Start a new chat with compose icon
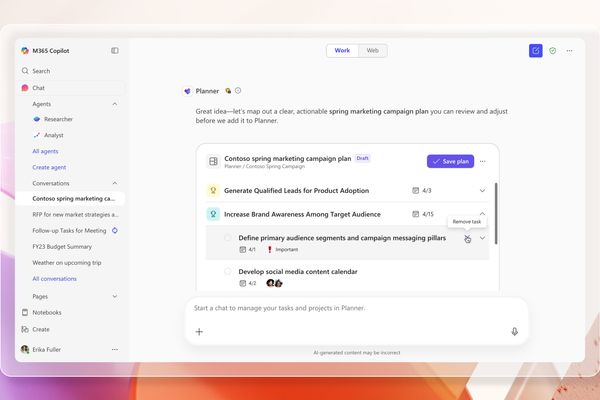The image size is (600, 400). (536, 51)
